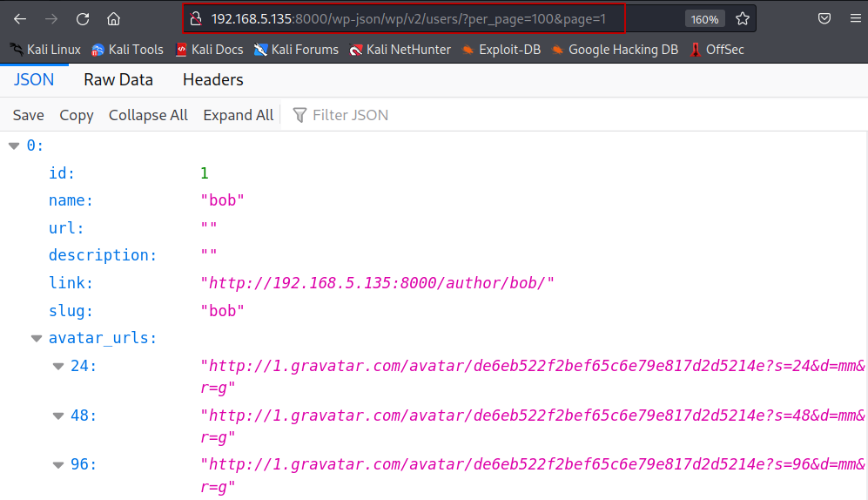
Task: Open the Exploit-DB bookmark
Action: pyautogui.click(x=501, y=50)
